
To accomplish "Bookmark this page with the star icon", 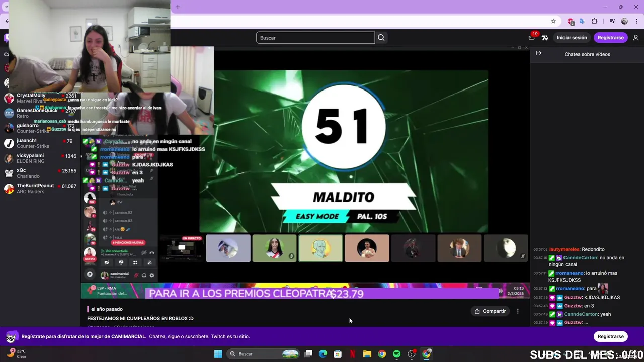I will 553,21.
